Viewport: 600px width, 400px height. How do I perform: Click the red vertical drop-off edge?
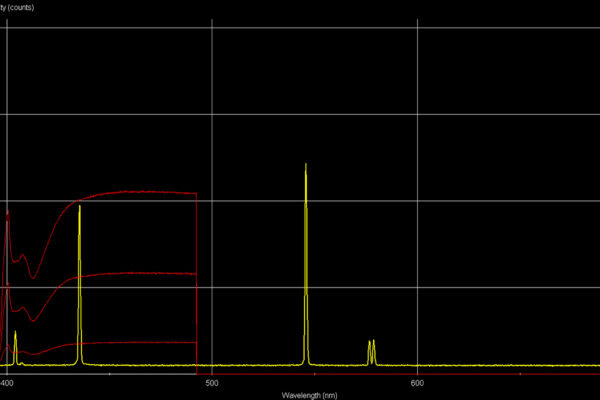[x=197, y=280]
